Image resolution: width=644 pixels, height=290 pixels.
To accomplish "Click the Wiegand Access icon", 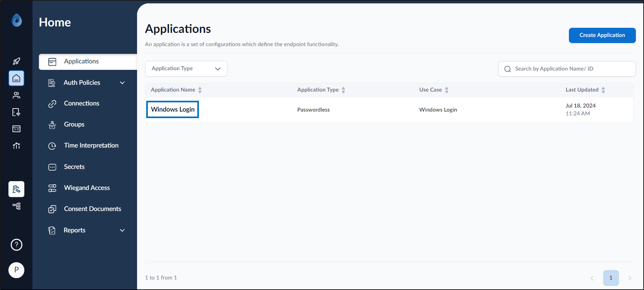I will pos(52,188).
